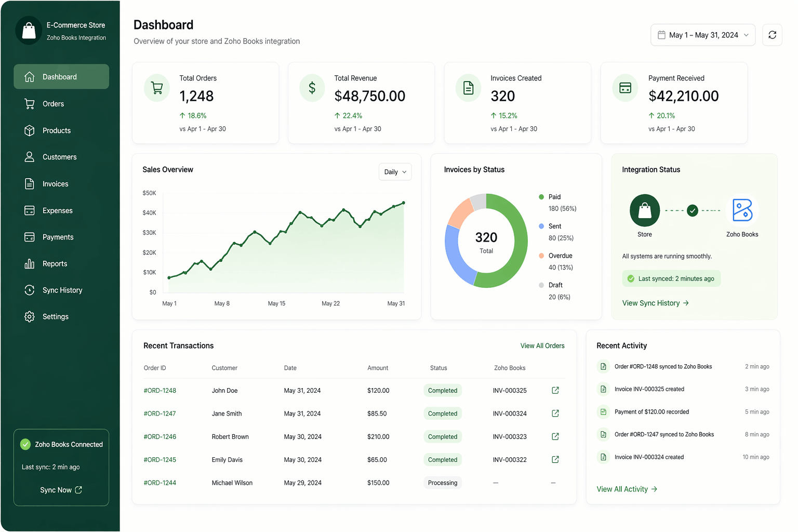
Task: Click the gray Draft legend dot
Action: [x=541, y=285]
